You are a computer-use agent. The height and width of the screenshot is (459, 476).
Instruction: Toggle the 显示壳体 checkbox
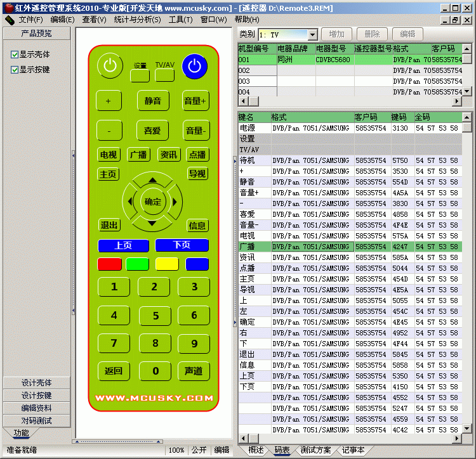[x=15, y=55]
